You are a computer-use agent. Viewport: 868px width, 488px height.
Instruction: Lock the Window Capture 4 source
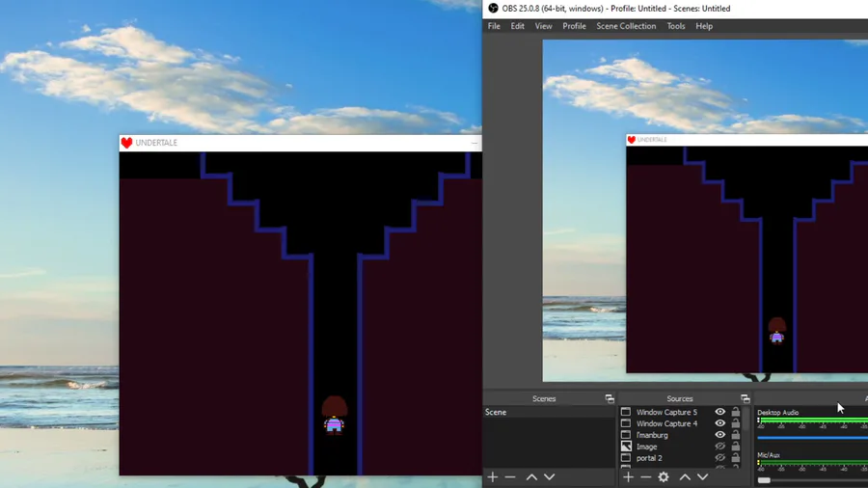pyautogui.click(x=736, y=423)
